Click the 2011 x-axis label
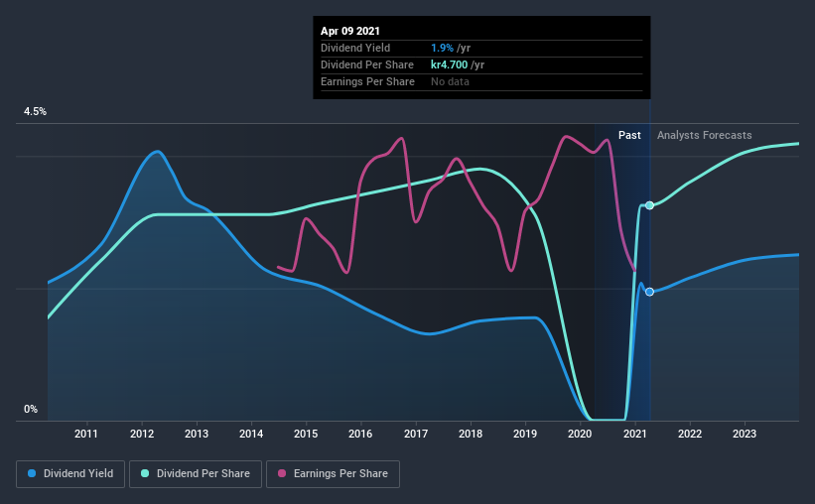Screen dimensions: 815x504 pos(86,434)
